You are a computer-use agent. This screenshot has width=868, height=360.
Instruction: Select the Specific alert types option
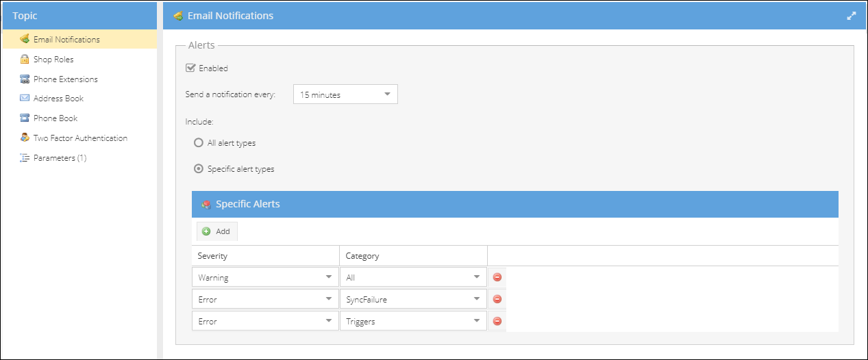pos(199,168)
